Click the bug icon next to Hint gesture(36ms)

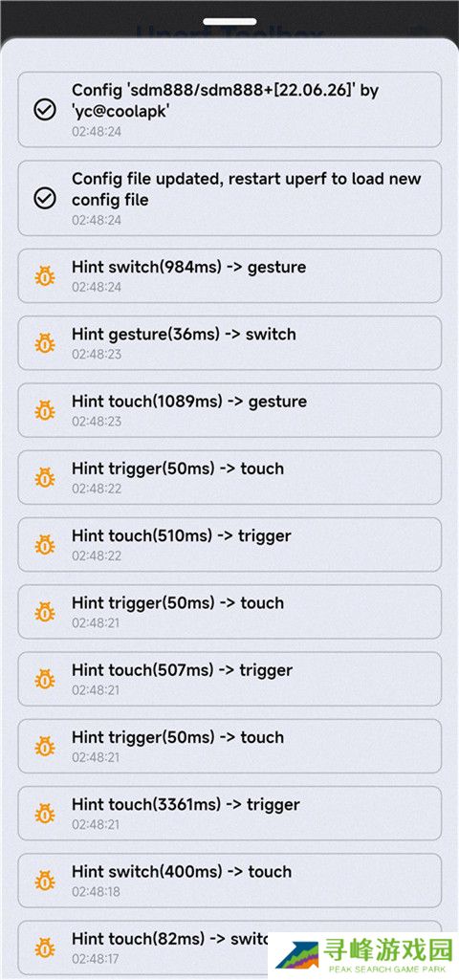click(44, 343)
